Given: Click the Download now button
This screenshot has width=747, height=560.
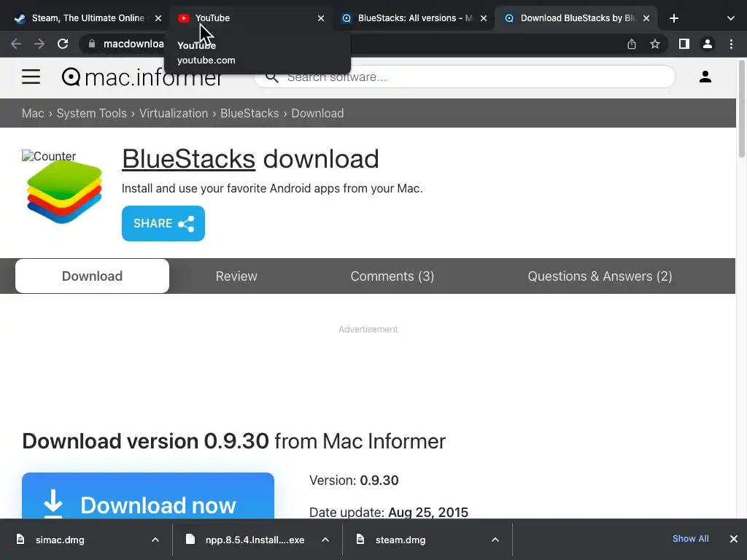Looking at the screenshot, I should pos(148,496).
